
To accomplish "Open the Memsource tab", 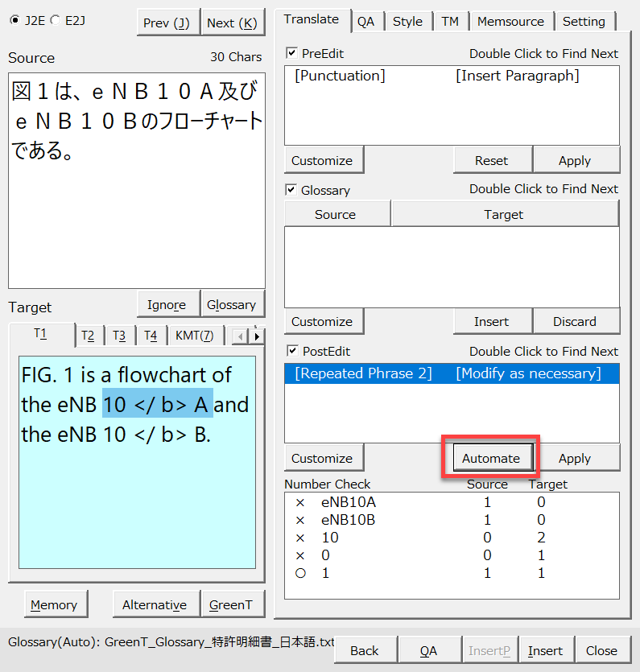I will click(x=510, y=22).
